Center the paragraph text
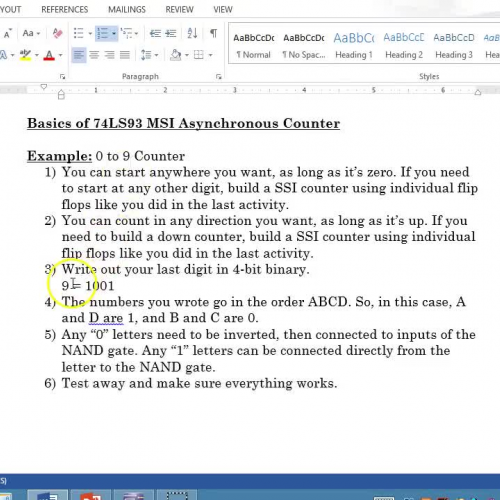 click(x=94, y=55)
